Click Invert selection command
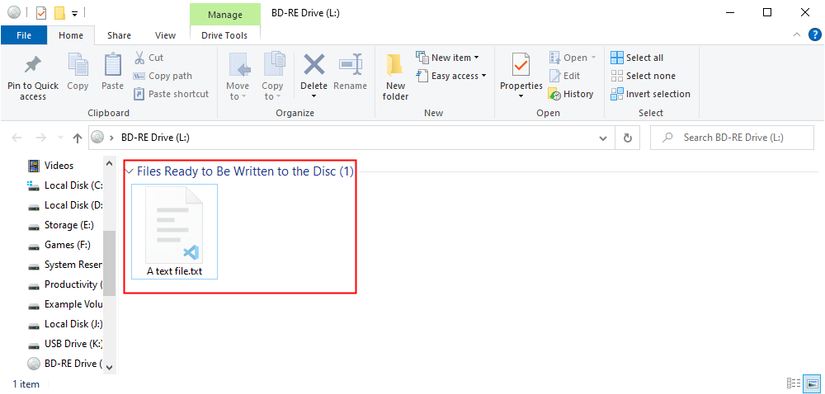 point(650,94)
